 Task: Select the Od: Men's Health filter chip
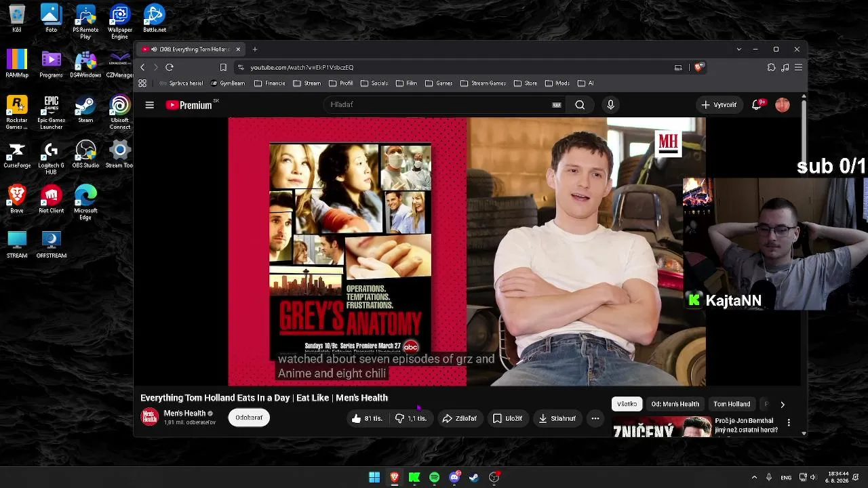point(675,404)
